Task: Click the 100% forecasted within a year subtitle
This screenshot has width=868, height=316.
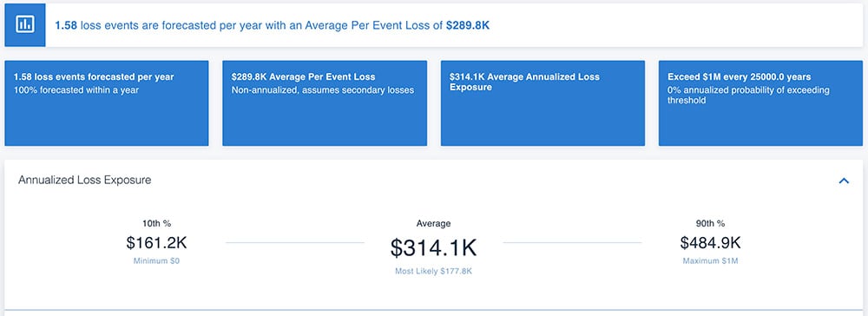Action: point(76,89)
